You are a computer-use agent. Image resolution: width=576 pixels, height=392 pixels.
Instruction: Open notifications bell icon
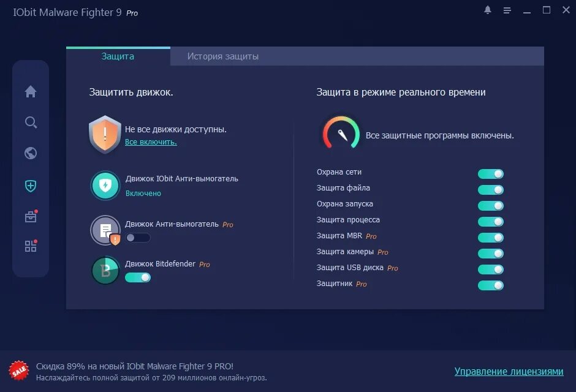pos(488,10)
